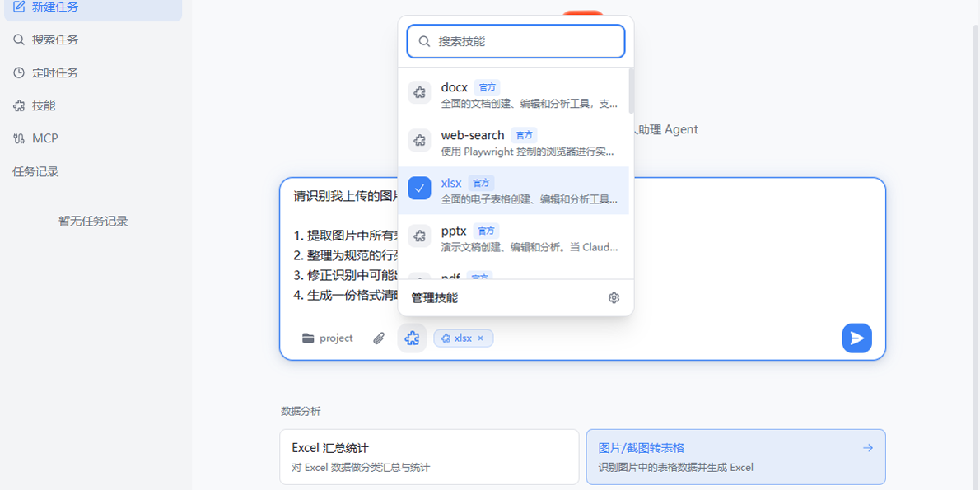Click the 管理技能 link
The width and height of the screenshot is (980, 490).
click(x=435, y=298)
